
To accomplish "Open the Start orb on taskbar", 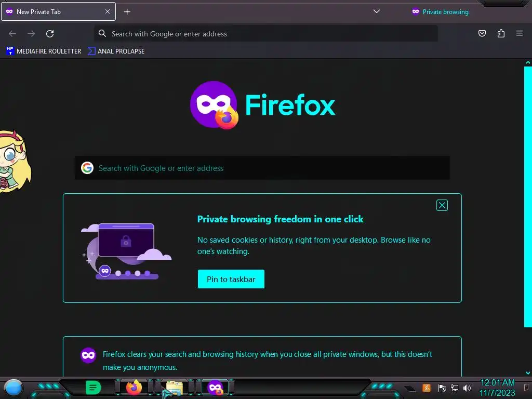I will (14, 388).
